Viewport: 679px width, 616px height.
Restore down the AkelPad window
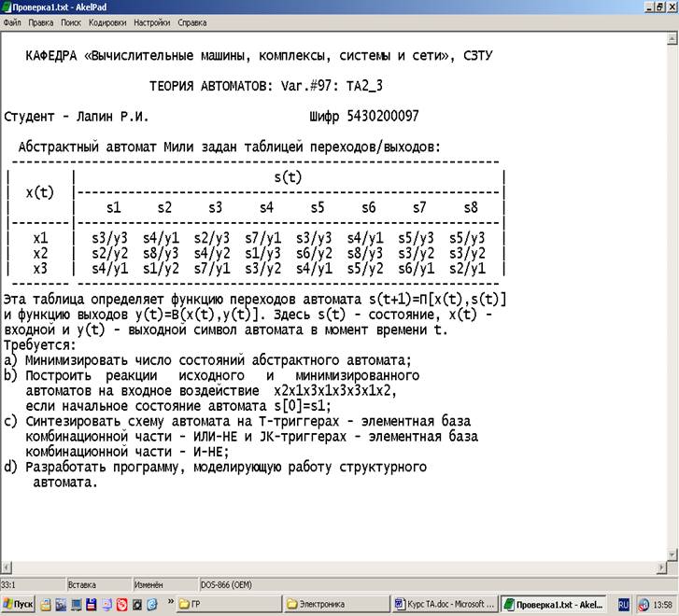pos(659,7)
